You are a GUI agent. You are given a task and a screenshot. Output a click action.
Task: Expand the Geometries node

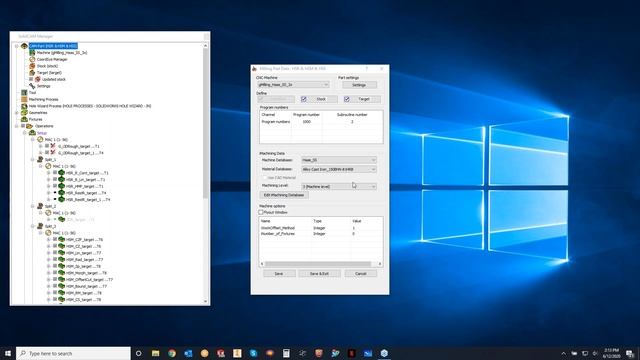click(17, 113)
